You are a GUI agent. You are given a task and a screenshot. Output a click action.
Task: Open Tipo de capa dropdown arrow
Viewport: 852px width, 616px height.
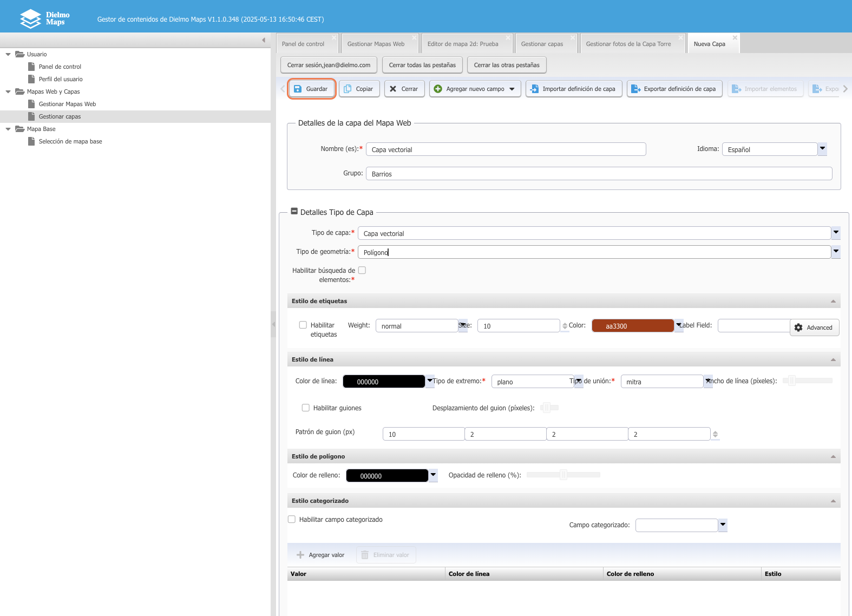pos(836,233)
